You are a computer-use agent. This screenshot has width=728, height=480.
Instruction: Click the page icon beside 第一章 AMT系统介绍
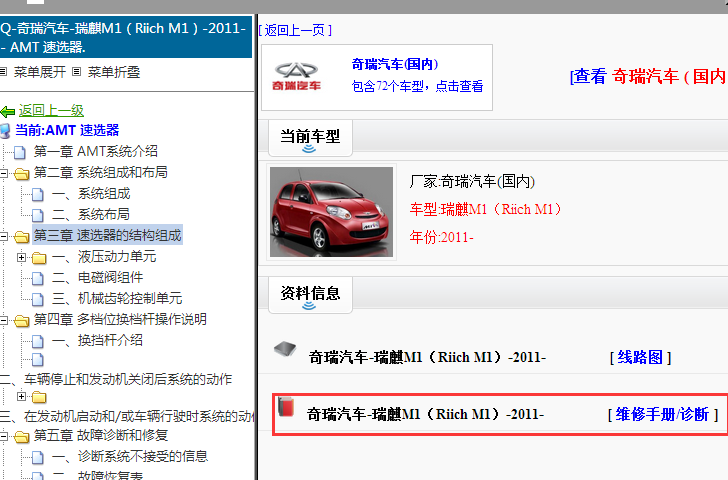pyautogui.click(x=20, y=152)
